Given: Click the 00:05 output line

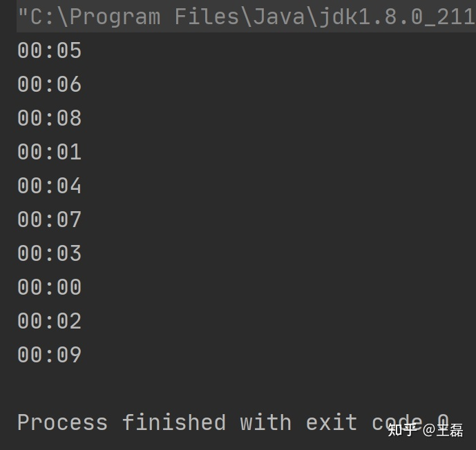Looking at the screenshot, I should [49, 50].
